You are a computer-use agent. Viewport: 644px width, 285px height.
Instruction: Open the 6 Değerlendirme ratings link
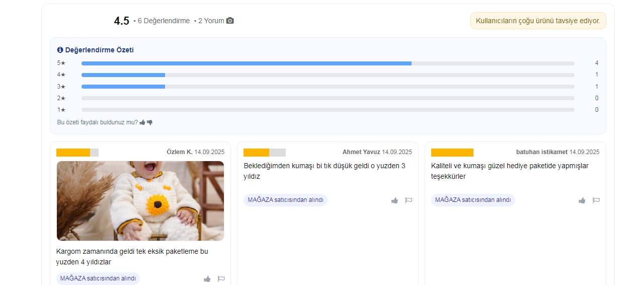(164, 21)
